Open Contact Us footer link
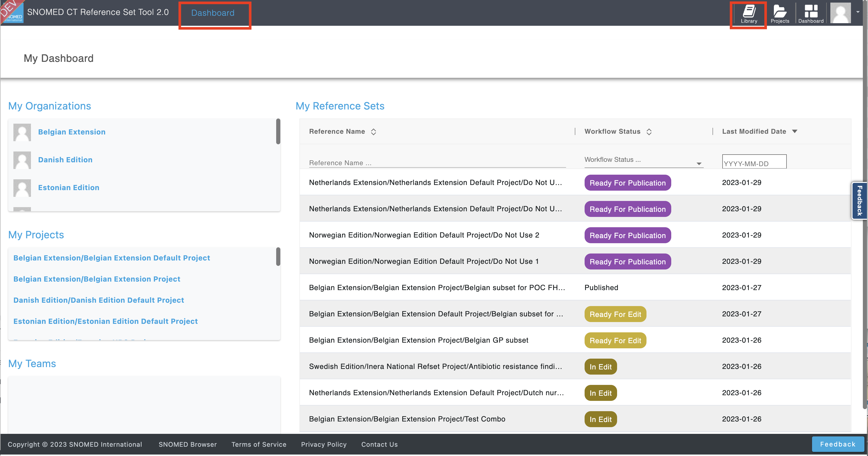868x456 pixels. click(x=379, y=444)
